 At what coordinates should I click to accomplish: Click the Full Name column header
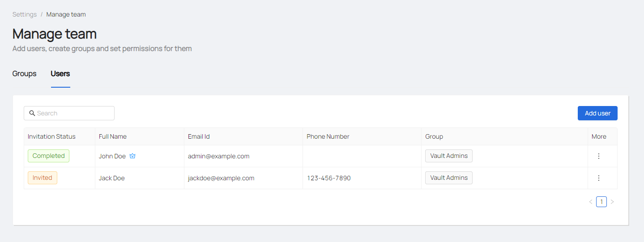[x=113, y=136]
